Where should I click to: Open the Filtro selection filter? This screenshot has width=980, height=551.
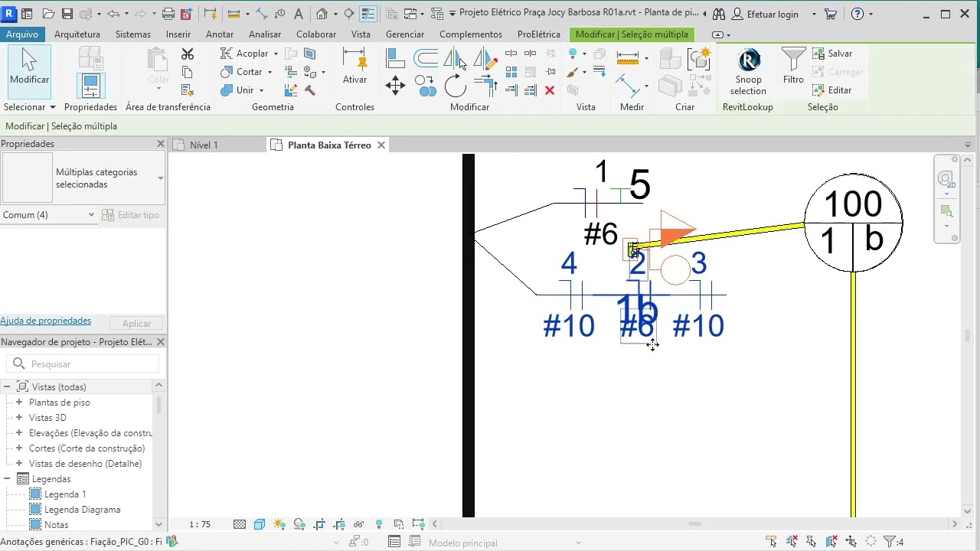[x=793, y=67]
